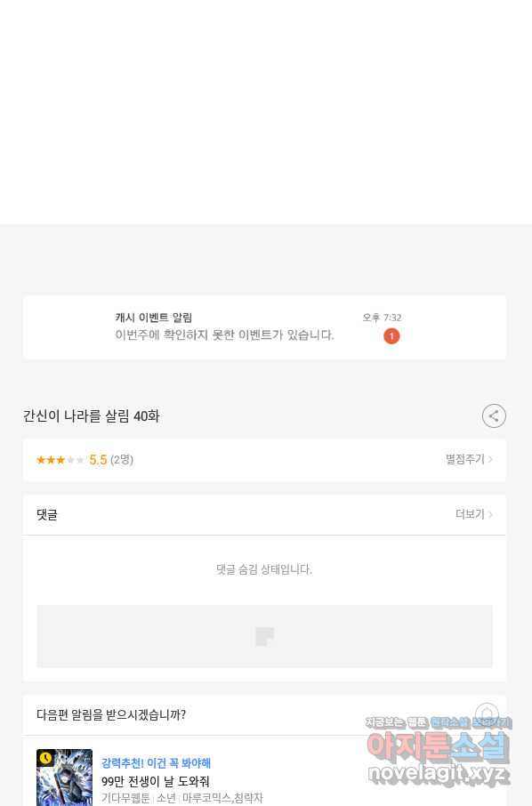Screen dimensions: 532x806
Task: Open the 캐시 이벤트 알림 notification
Action: pyautogui.click(x=265, y=327)
